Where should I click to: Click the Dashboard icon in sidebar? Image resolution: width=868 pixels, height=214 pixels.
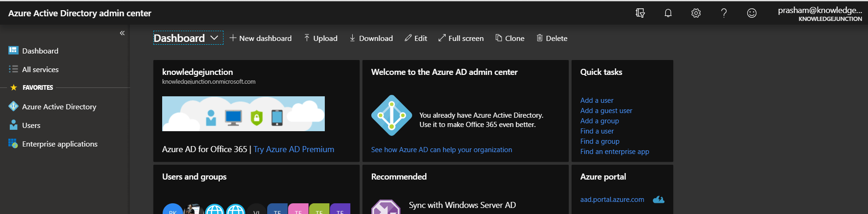tap(13, 50)
